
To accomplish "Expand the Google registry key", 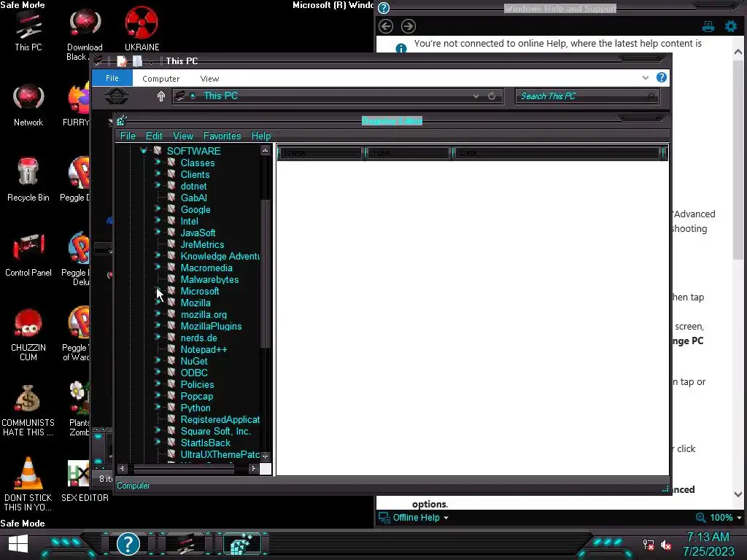I will point(158,209).
